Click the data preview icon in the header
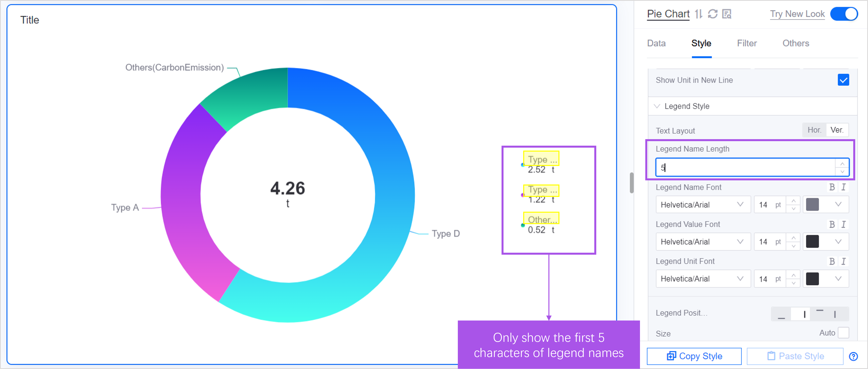 (x=727, y=14)
